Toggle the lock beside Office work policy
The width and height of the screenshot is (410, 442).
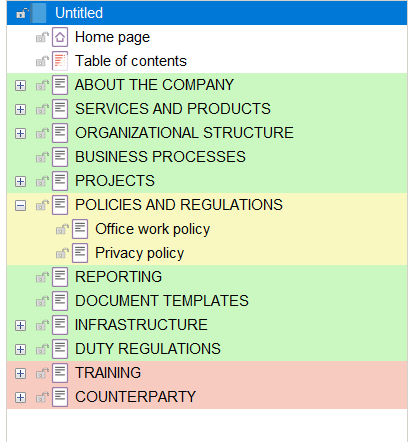tap(62, 229)
